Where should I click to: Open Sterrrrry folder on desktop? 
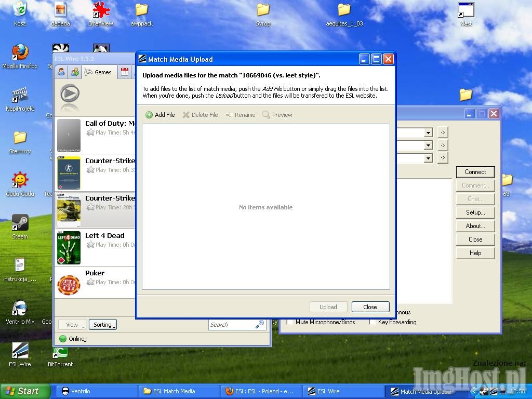pos(20,142)
